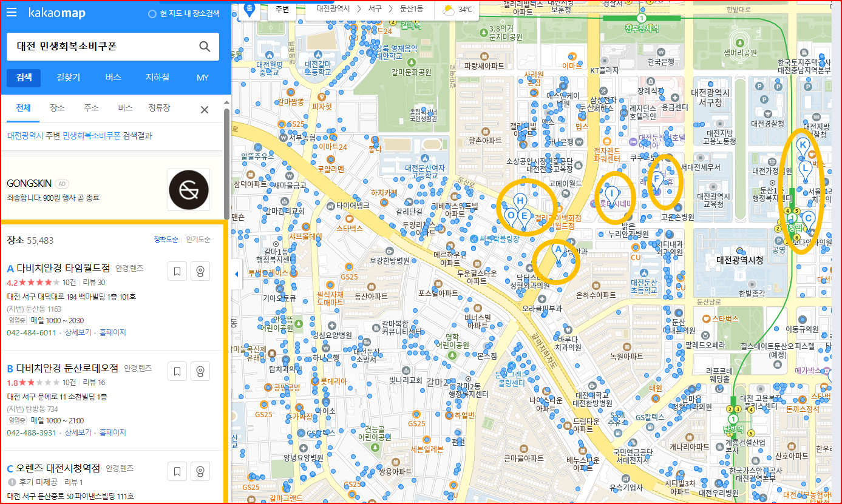
Task: Click 홈페이지 for 다비치안경 둔산로데오점
Action: click(113, 432)
